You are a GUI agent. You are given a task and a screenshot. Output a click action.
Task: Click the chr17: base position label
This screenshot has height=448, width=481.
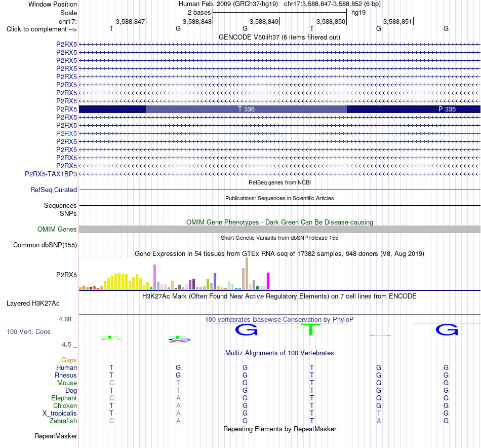[x=67, y=21]
